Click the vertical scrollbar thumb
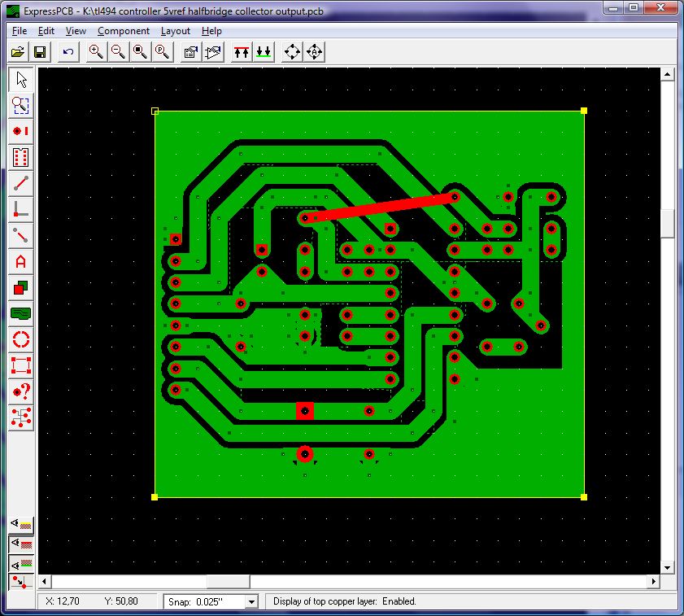Screen dimensions: 684x616 (668, 224)
